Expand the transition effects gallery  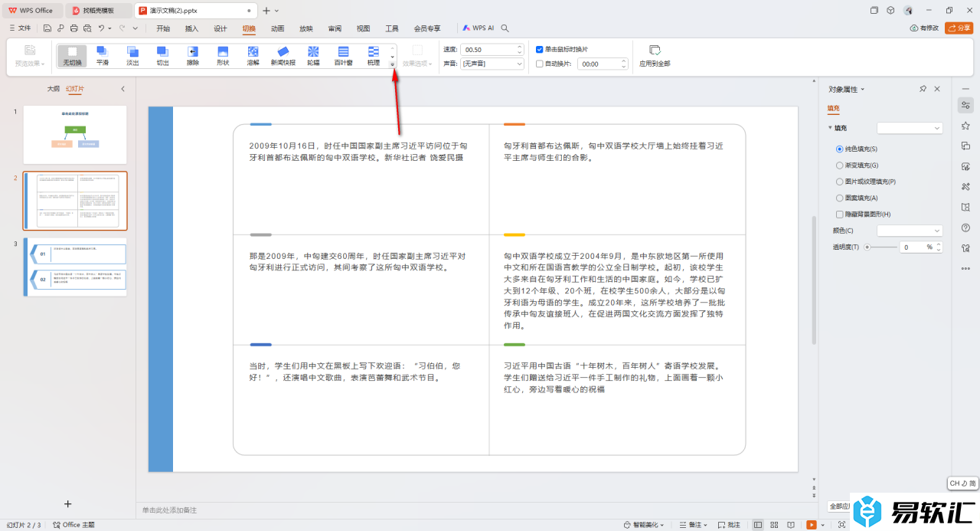393,65
